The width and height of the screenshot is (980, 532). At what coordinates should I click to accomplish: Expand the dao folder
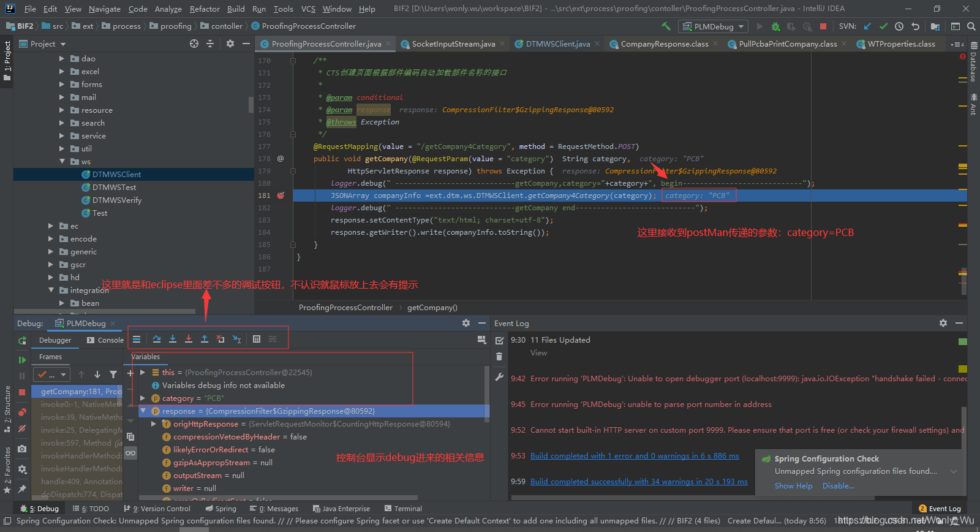(x=62, y=59)
